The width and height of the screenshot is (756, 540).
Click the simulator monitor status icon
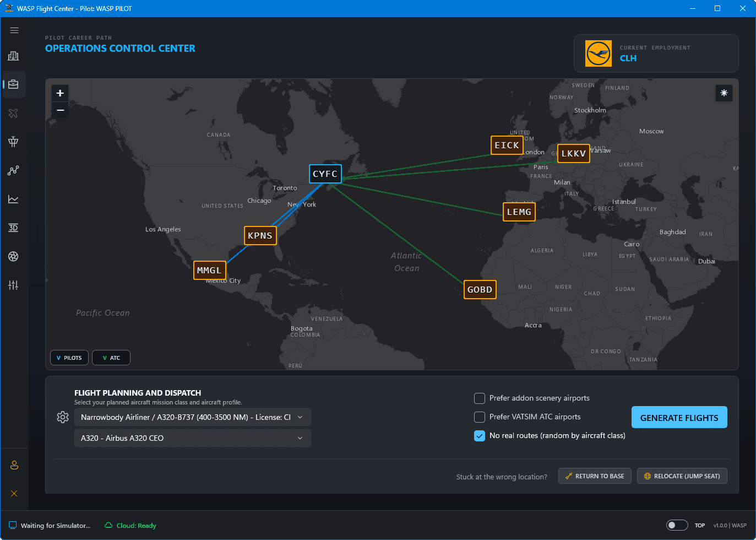pos(13,525)
